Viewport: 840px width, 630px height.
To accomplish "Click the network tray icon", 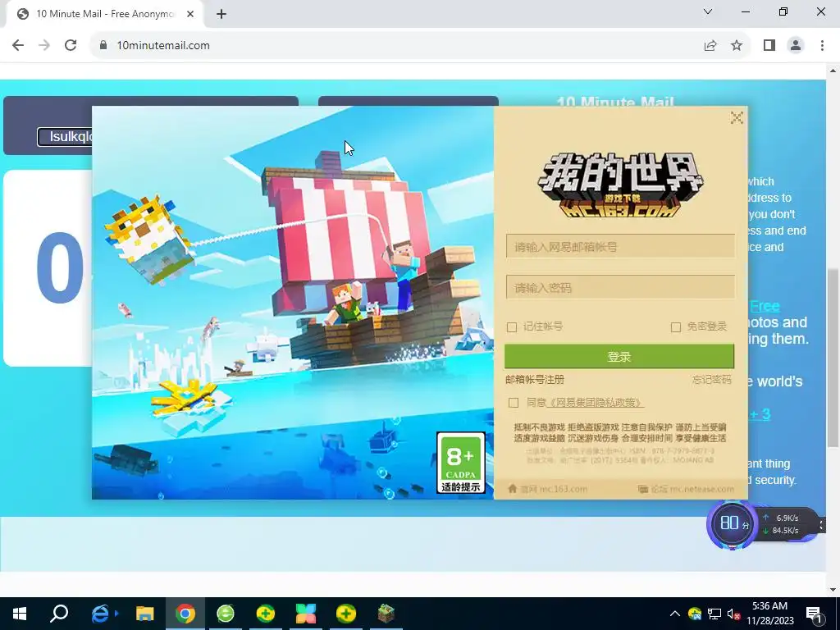I will [x=714, y=614].
